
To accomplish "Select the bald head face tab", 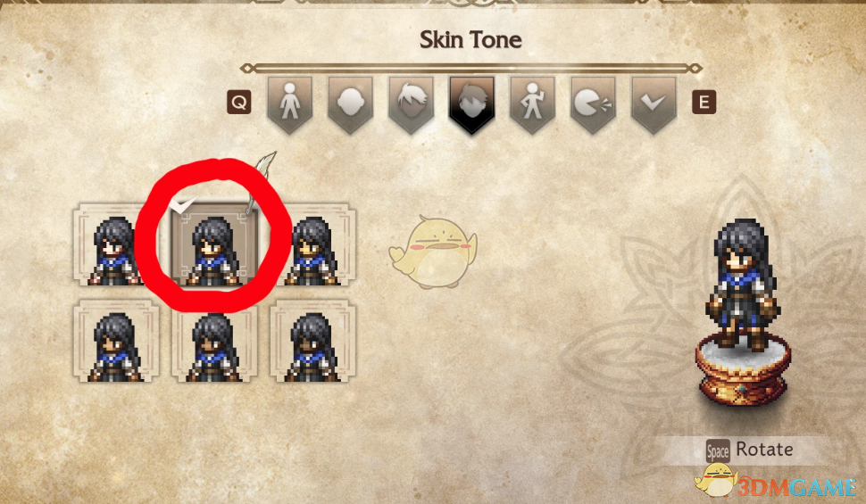I will [x=351, y=105].
